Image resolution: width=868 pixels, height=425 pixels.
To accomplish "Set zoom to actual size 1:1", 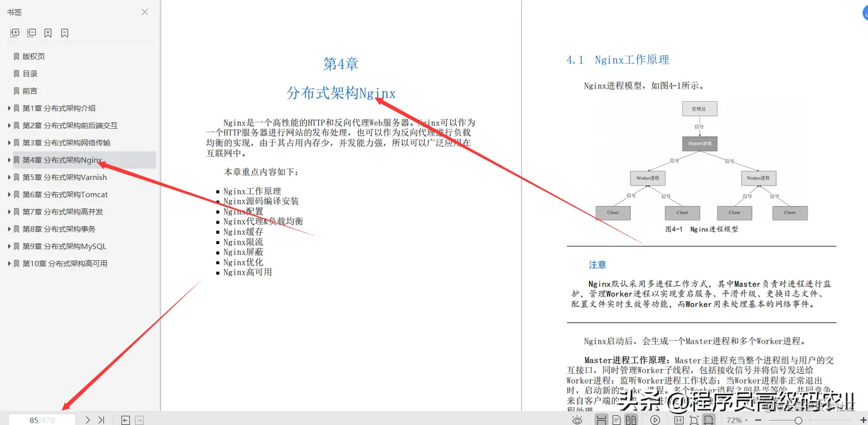I will (679, 420).
